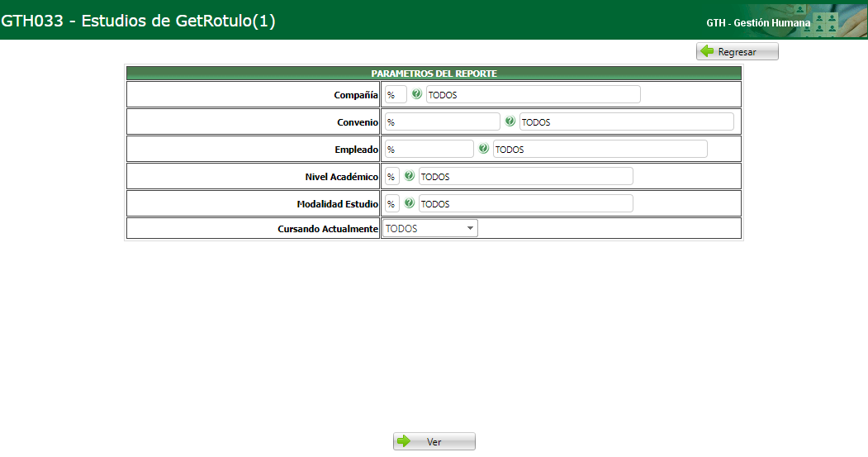Focus the Convenio code field

(443, 121)
